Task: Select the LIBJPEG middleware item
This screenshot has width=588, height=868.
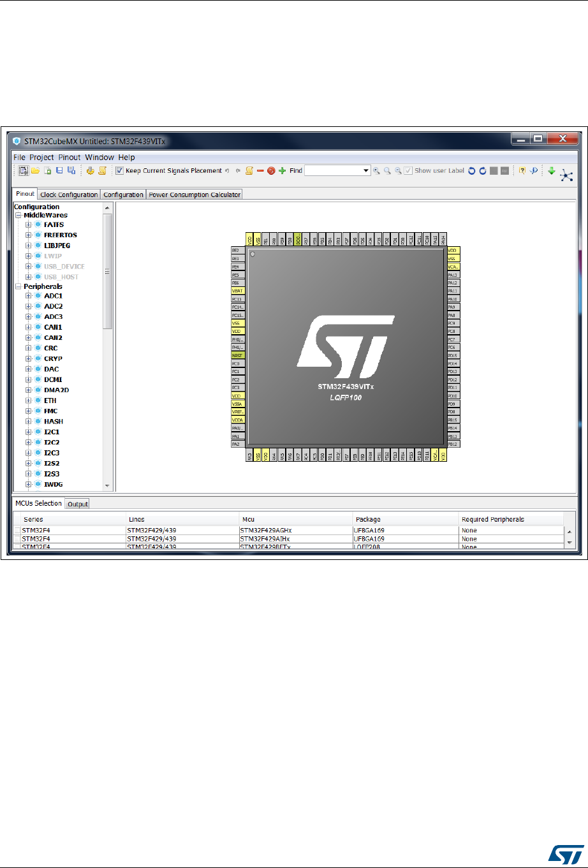Action: [x=56, y=245]
